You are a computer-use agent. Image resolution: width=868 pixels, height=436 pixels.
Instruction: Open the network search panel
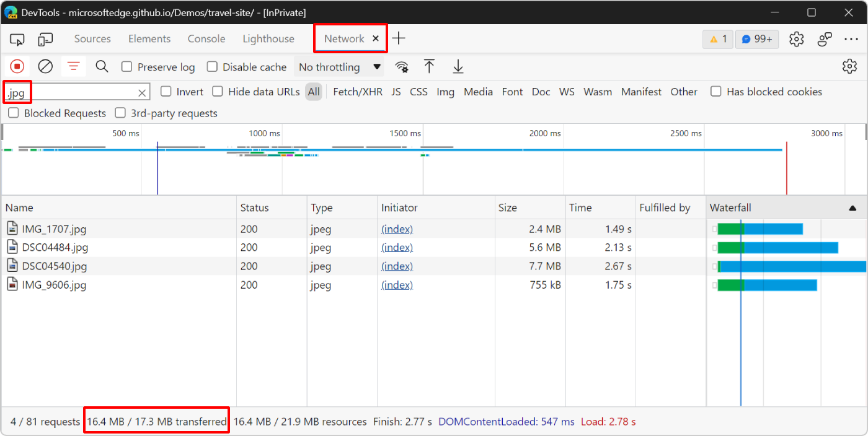102,66
